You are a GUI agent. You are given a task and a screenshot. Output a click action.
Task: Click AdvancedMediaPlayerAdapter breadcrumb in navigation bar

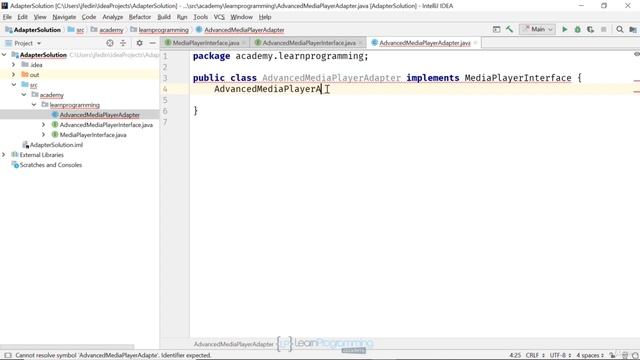(240, 30)
